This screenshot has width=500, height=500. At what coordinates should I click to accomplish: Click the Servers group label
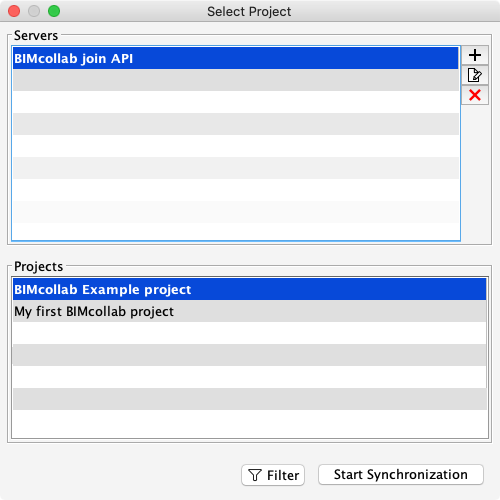tap(36, 35)
